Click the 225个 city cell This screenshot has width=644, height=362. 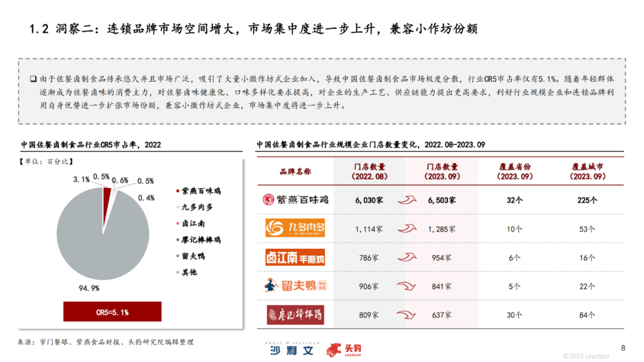[587, 200]
